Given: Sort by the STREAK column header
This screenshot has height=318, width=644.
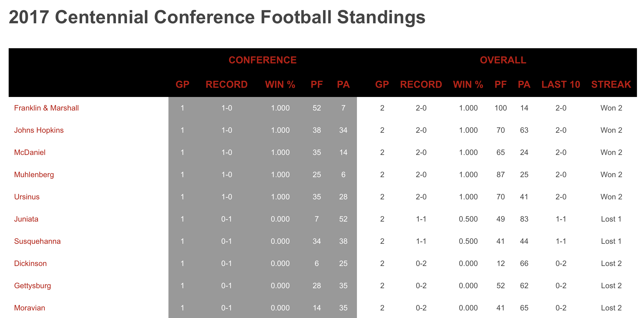Looking at the screenshot, I should [611, 85].
